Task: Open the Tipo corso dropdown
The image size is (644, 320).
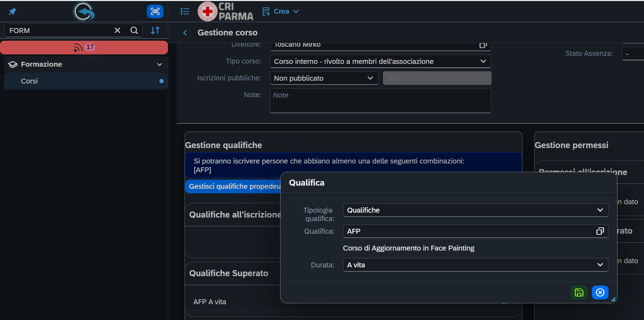Action: pos(381,61)
